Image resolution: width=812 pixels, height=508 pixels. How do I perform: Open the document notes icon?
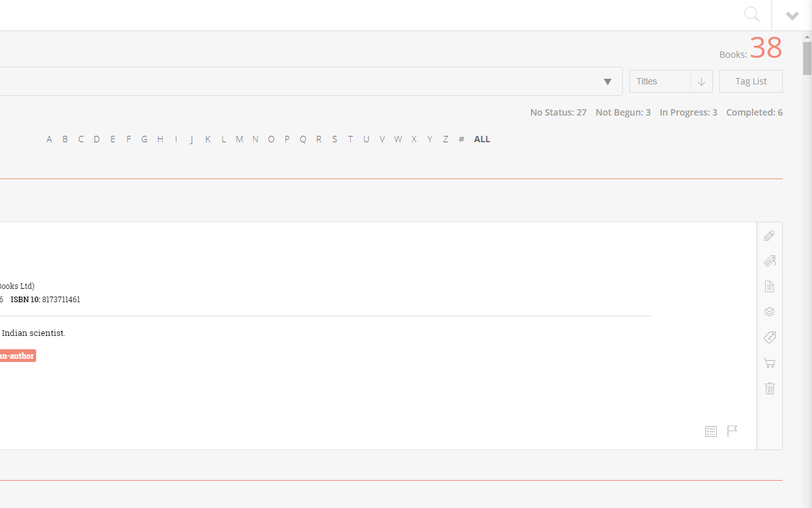pyautogui.click(x=769, y=286)
